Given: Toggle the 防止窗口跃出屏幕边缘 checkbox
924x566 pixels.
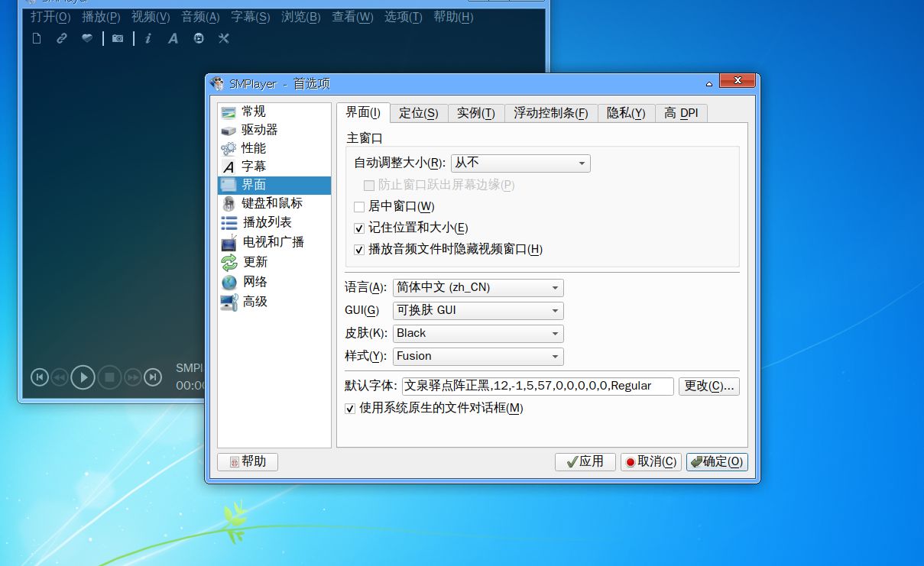Looking at the screenshot, I should pyautogui.click(x=369, y=185).
